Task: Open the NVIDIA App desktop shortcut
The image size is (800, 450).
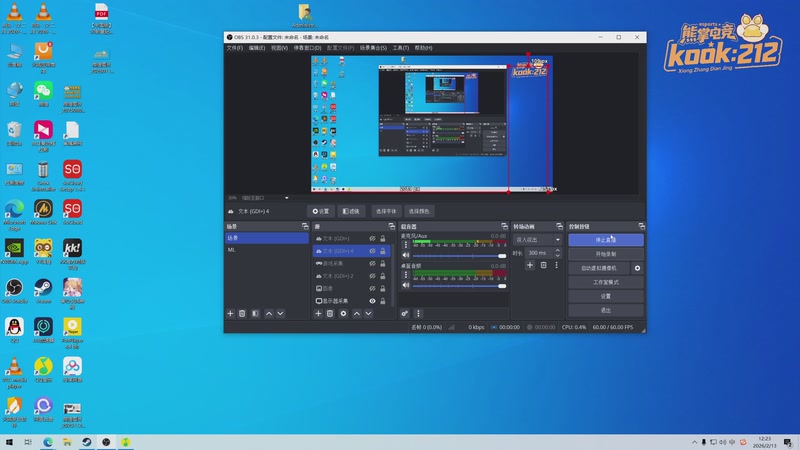Action: point(14,251)
